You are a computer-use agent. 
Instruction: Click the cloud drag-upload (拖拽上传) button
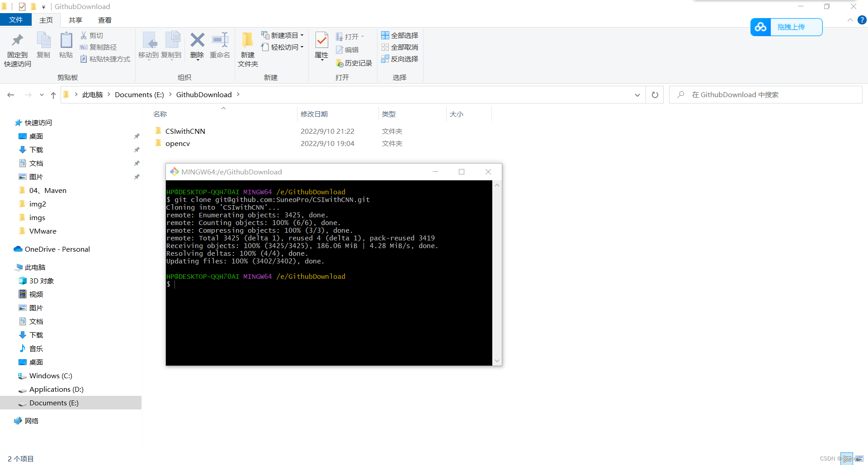pos(786,27)
